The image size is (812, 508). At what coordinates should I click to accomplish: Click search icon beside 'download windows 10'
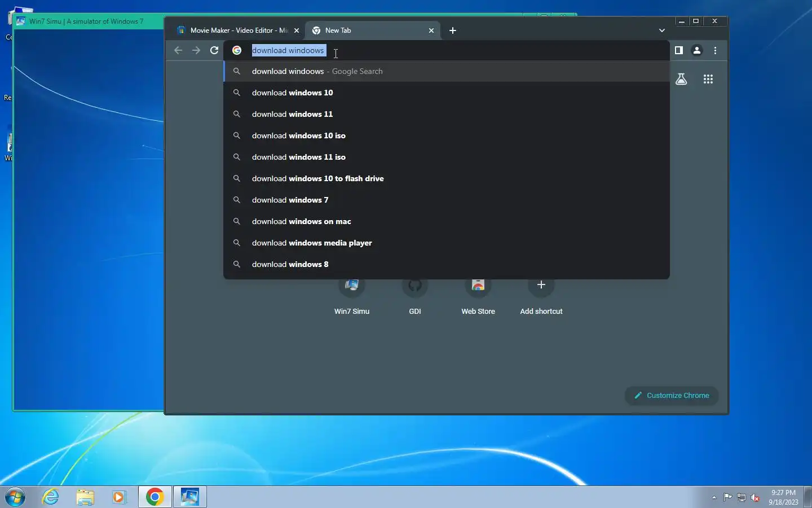(237, 93)
